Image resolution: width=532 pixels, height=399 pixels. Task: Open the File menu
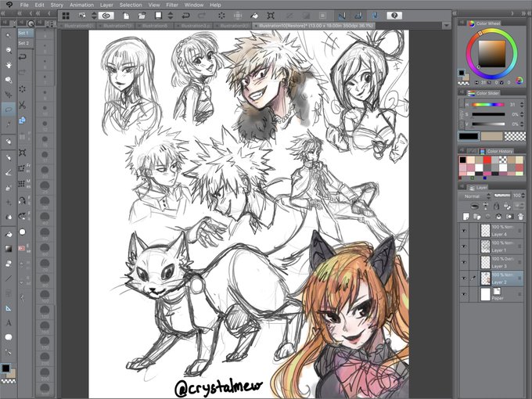click(24, 5)
